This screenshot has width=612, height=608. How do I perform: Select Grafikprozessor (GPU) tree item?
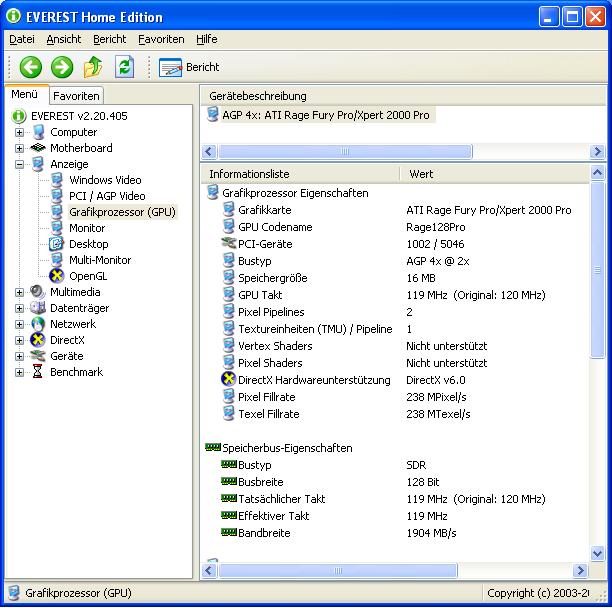[122, 212]
